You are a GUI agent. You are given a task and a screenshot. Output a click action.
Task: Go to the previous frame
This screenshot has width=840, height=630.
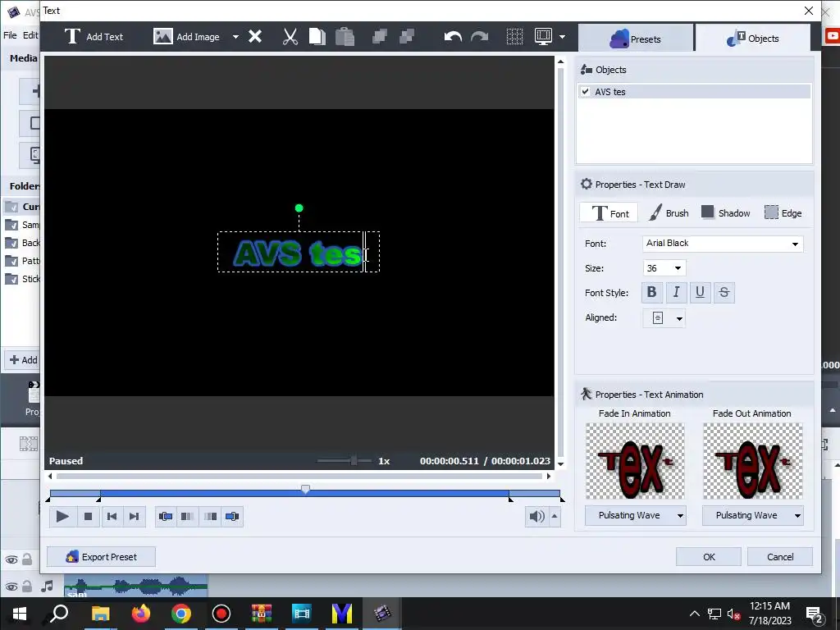point(112,517)
